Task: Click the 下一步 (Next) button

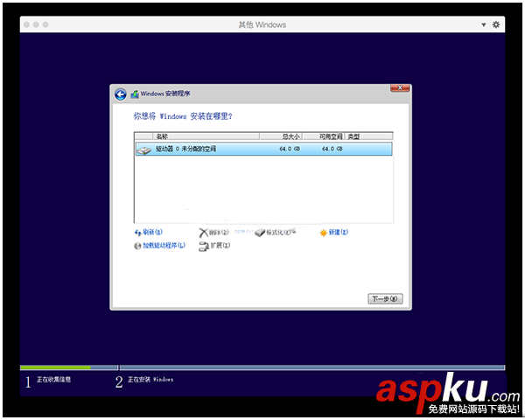Action: pyautogui.click(x=385, y=298)
